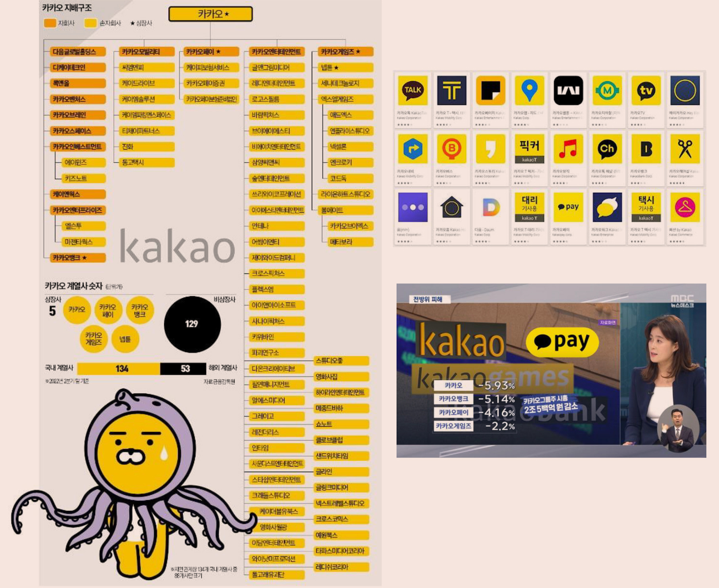
Task: Select the 카카오벤처스 box
Action: (78, 99)
